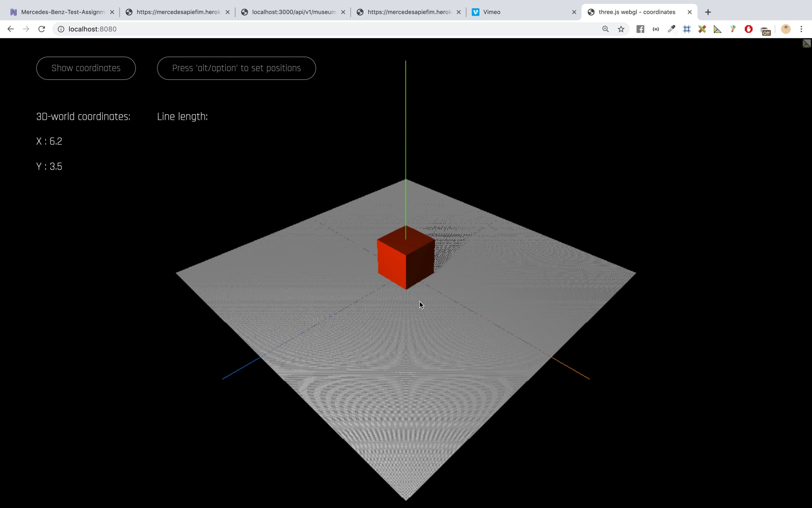Switch to the localhost:3000/api/v1/museum tab
The height and width of the screenshot is (508, 812).
[293, 12]
